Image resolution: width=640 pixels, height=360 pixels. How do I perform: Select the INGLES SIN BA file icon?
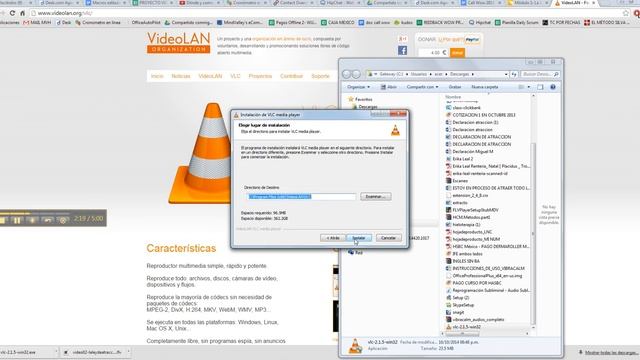448,261
